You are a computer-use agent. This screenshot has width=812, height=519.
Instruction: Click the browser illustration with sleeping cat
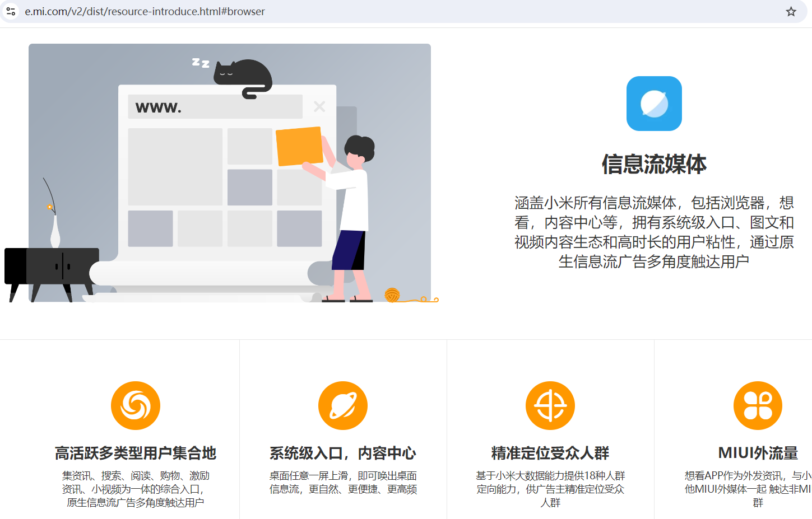222,173
